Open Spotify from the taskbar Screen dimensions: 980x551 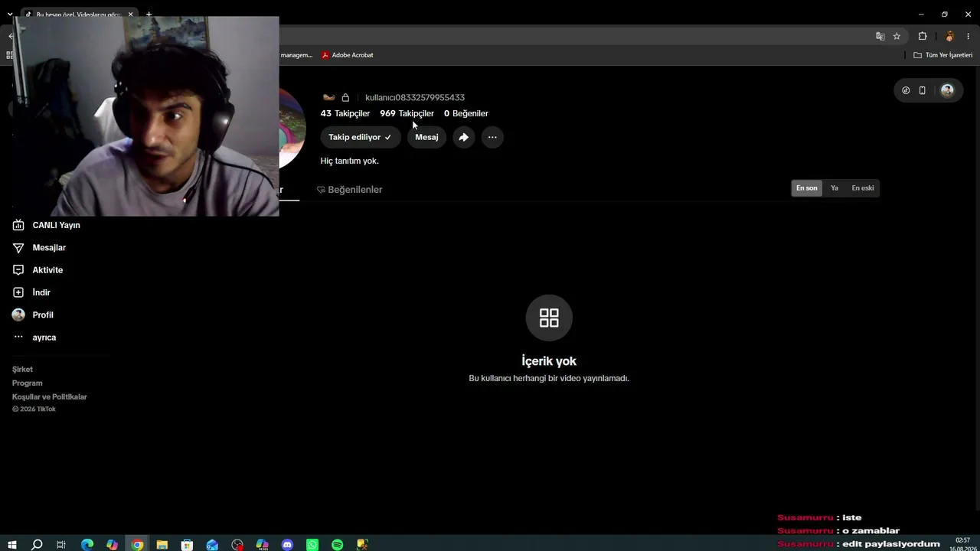[x=338, y=545]
